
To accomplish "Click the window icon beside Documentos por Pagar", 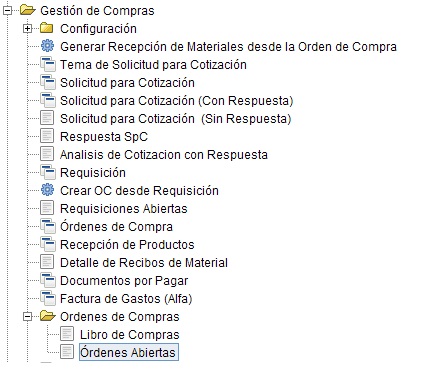I will 48,280.
